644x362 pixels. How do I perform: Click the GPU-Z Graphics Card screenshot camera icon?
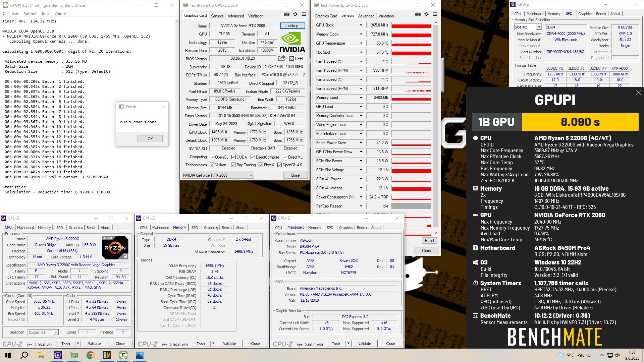(287, 14)
